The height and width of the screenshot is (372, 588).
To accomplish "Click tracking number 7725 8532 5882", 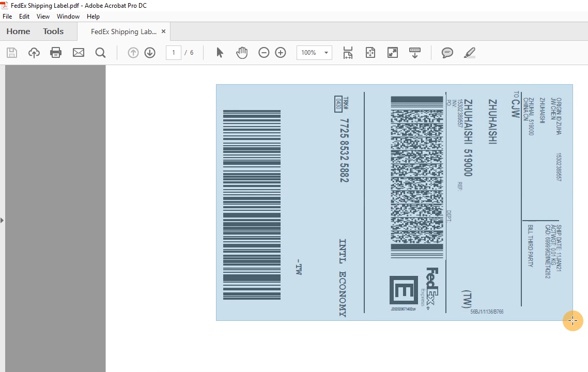I will [x=344, y=150].
